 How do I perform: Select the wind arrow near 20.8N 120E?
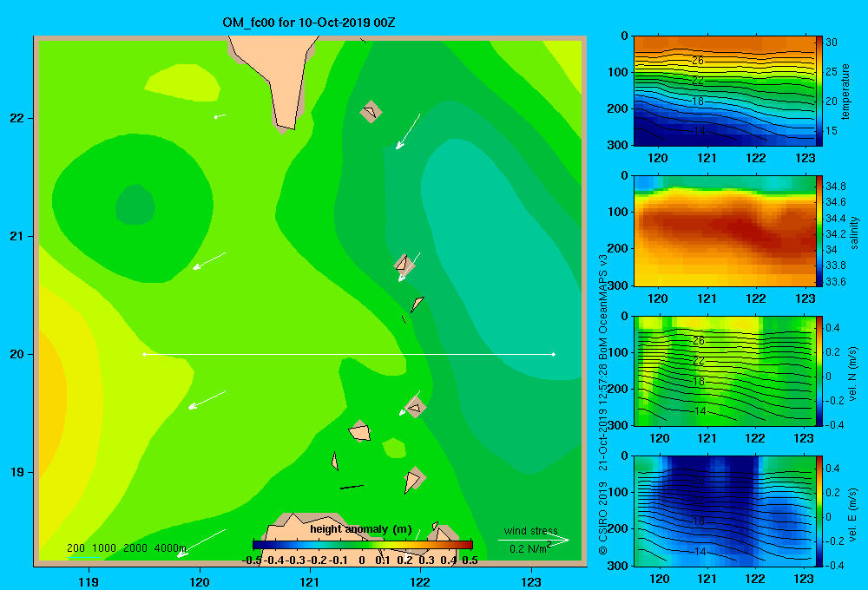click(x=209, y=261)
